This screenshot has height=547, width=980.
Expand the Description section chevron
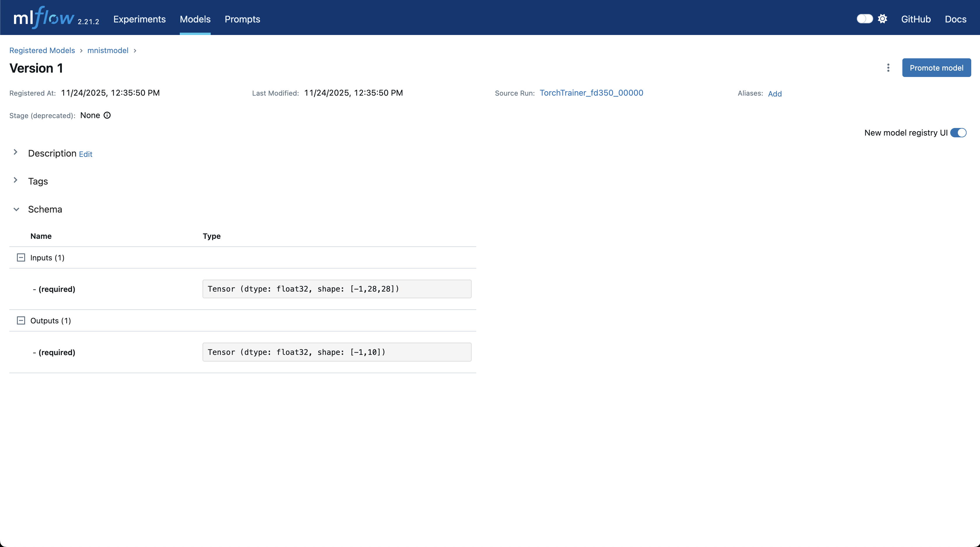(15, 152)
